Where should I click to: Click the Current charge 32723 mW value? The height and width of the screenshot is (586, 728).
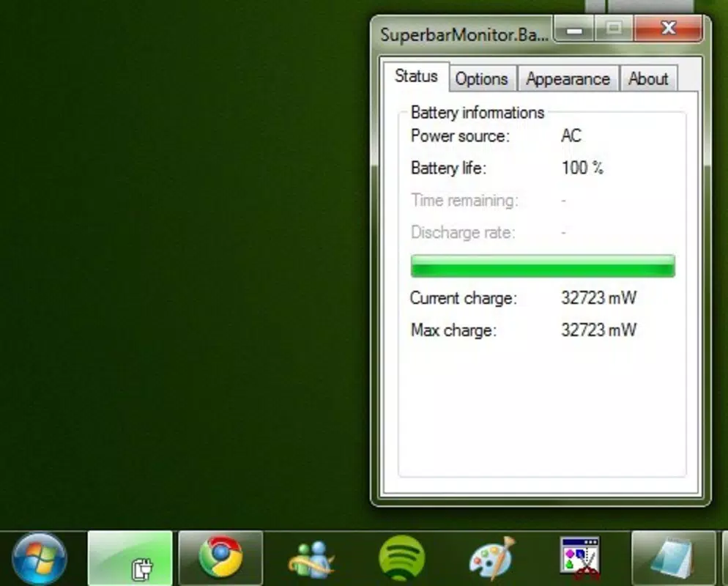[x=599, y=297]
